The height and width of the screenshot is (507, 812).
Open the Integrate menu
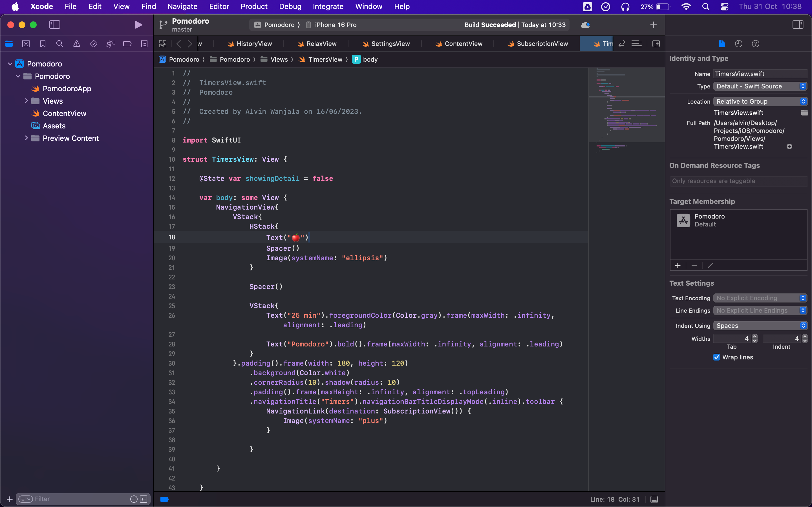[327, 6]
